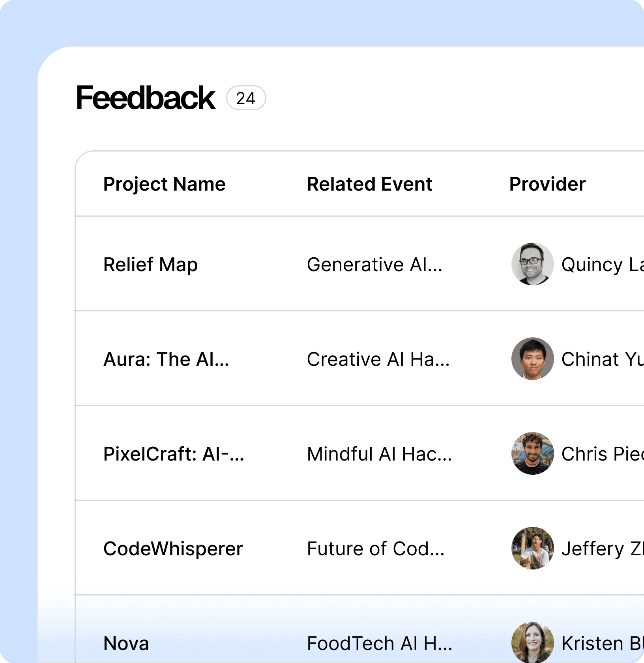Open Chinat Yu's avatar photo
The image size is (644, 663).
[x=533, y=359]
